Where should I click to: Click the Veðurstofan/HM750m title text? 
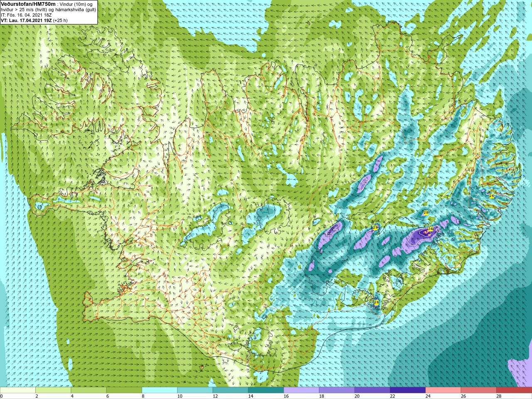[x=28, y=4]
